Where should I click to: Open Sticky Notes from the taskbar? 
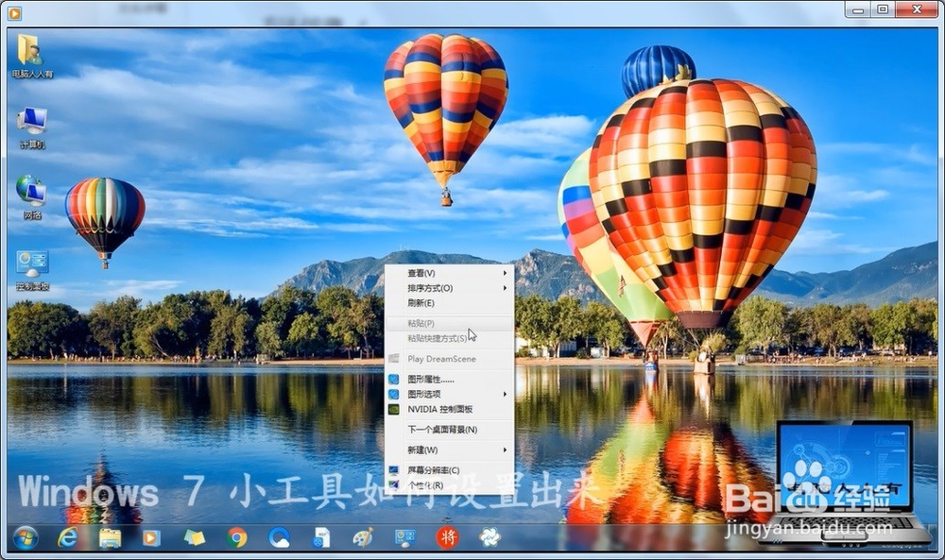click(x=194, y=537)
